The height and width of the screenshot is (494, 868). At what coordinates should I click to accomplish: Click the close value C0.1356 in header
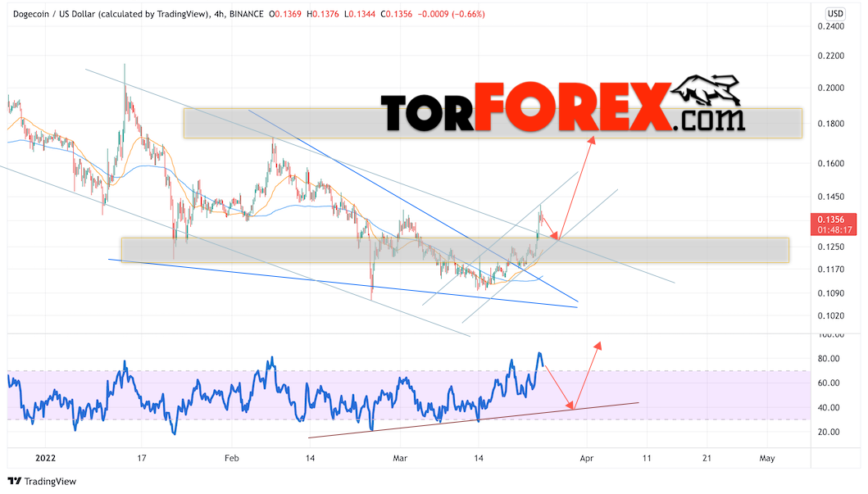click(x=396, y=15)
